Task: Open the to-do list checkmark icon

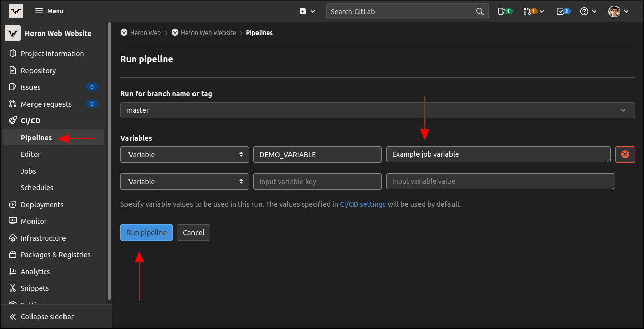Action: (563, 11)
